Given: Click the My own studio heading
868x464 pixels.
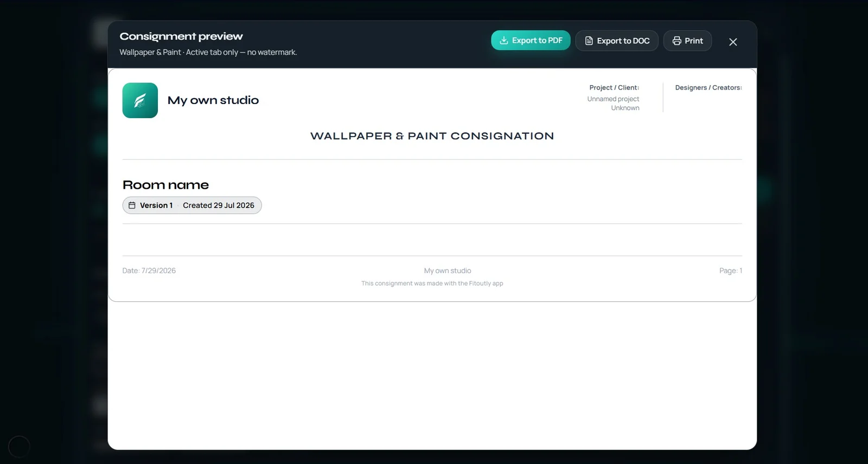Looking at the screenshot, I should pos(213,100).
